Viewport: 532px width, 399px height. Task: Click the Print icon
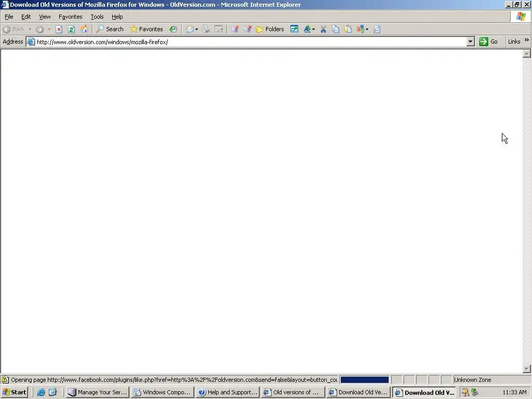coord(206,29)
